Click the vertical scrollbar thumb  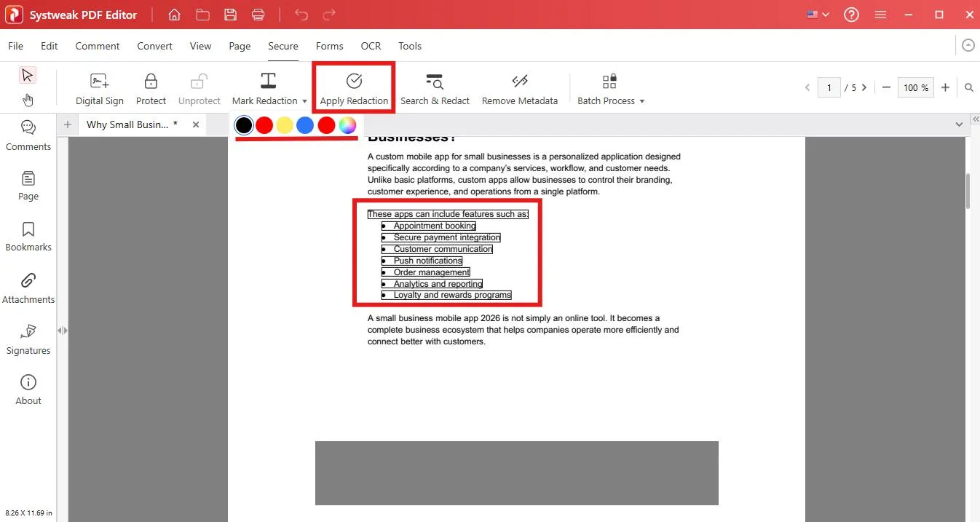(968, 191)
